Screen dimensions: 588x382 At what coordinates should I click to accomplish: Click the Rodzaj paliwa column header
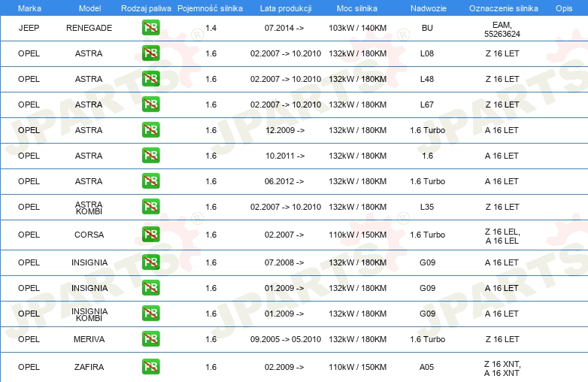coord(146,8)
